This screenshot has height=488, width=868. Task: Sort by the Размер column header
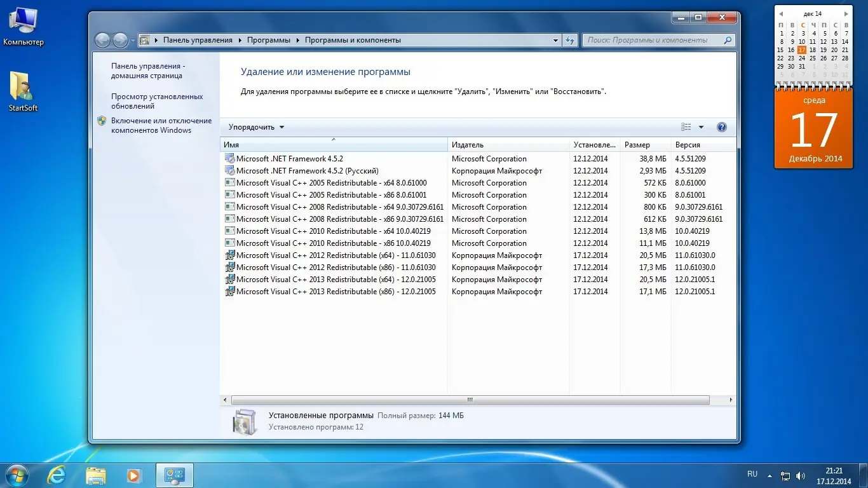(645, 145)
